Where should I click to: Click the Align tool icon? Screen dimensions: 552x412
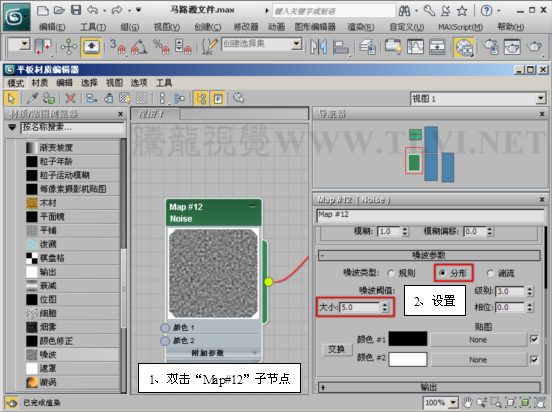click(x=340, y=47)
